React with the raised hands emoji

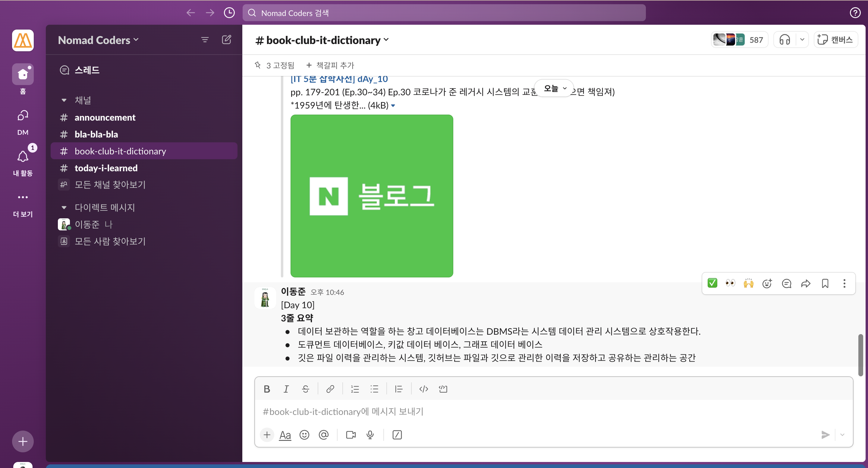pos(748,283)
